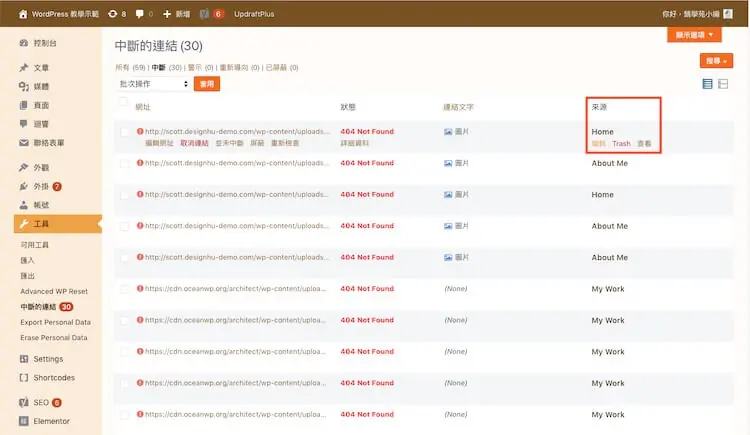This screenshot has height=435, width=750.
Task: Click red Unlink (取消連結) under first link
Action: (x=194, y=143)
